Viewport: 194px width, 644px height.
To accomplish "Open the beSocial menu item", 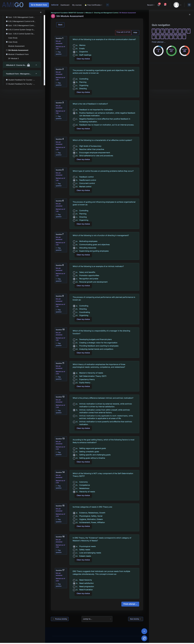I will click(55, 5).
